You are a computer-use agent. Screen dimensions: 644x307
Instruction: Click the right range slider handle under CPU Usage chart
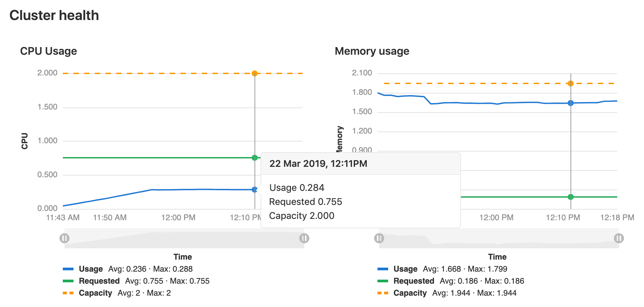pyautogui.click(x=304, y=238)
